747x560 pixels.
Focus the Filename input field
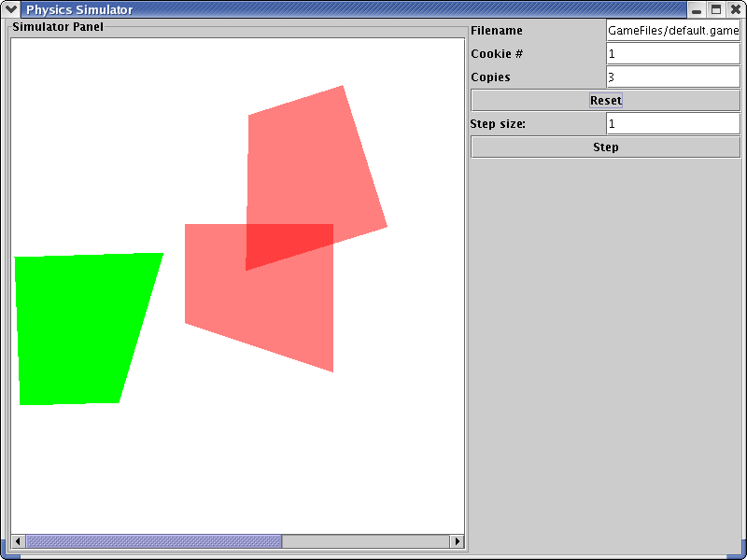(673, 31)
